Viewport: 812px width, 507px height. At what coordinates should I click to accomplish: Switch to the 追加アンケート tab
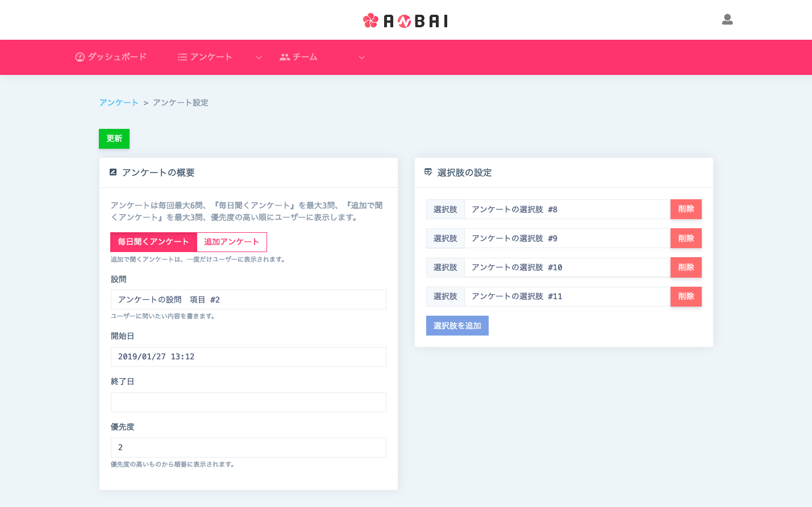[x=232, y=242]
